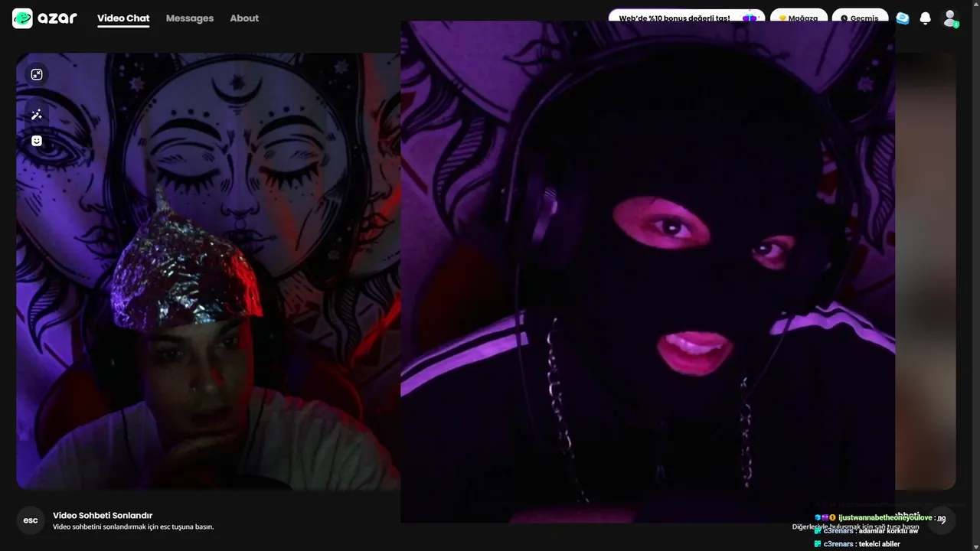Open the face sticker icon
The image size is (980, 551).
[x=36, y=141]
